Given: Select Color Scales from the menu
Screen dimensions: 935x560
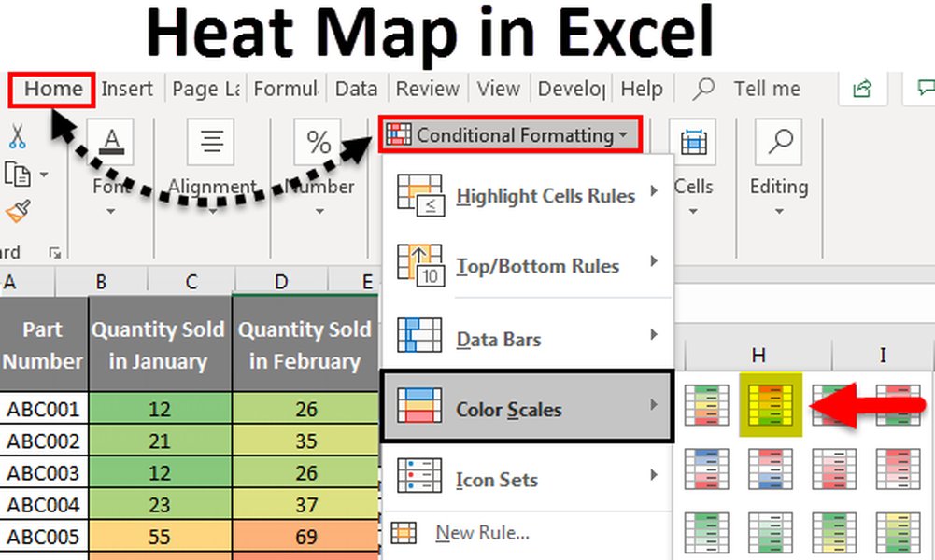Looking at the screenshot, I should pyautogui.click(x=509, y=409).
